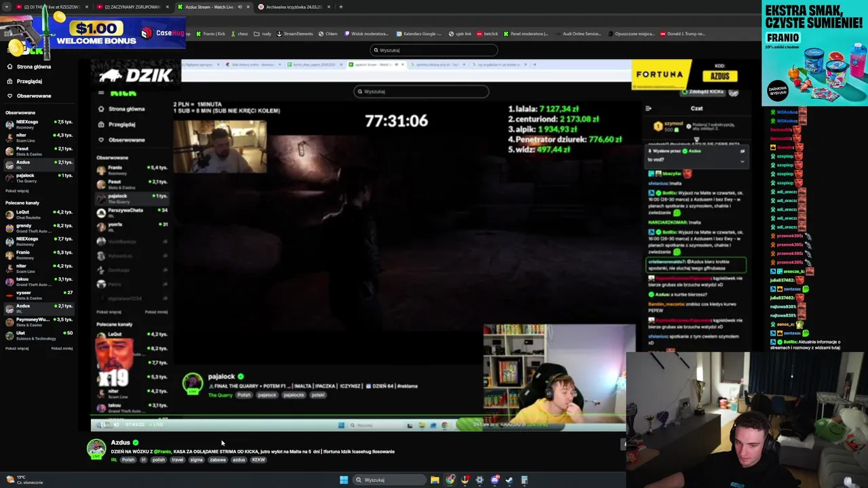Open recommended channel takuu
This screenshot has height=488, width=868.
coord(39,281)
